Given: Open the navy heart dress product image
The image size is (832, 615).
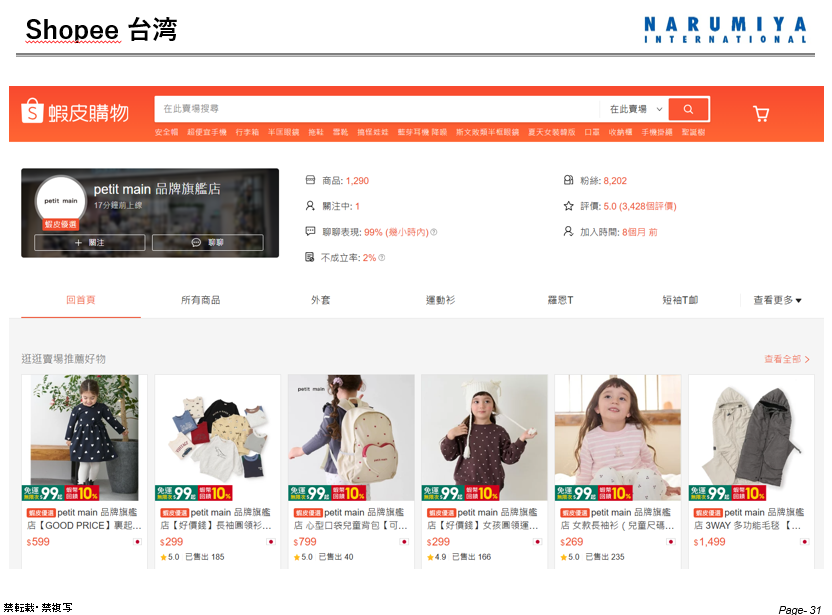Looking at the screenshot, I should [x=84, y=437].
